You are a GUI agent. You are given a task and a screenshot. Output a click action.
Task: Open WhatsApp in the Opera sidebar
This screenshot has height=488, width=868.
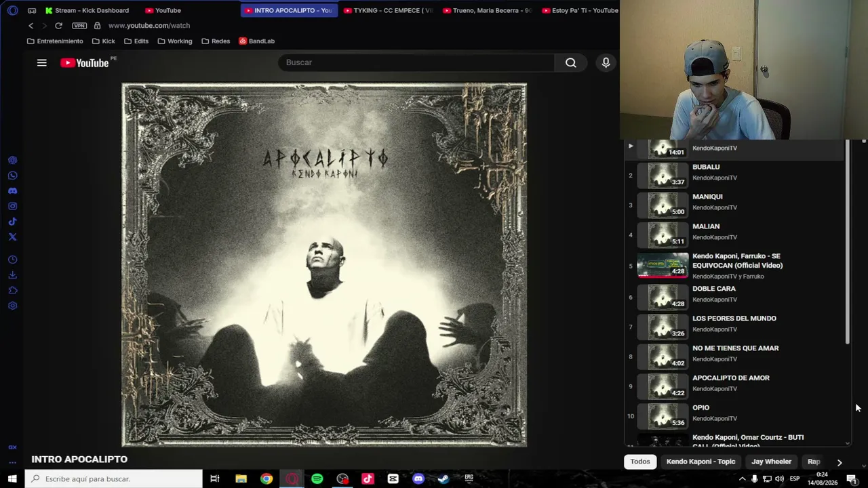(x=12, y=176)
